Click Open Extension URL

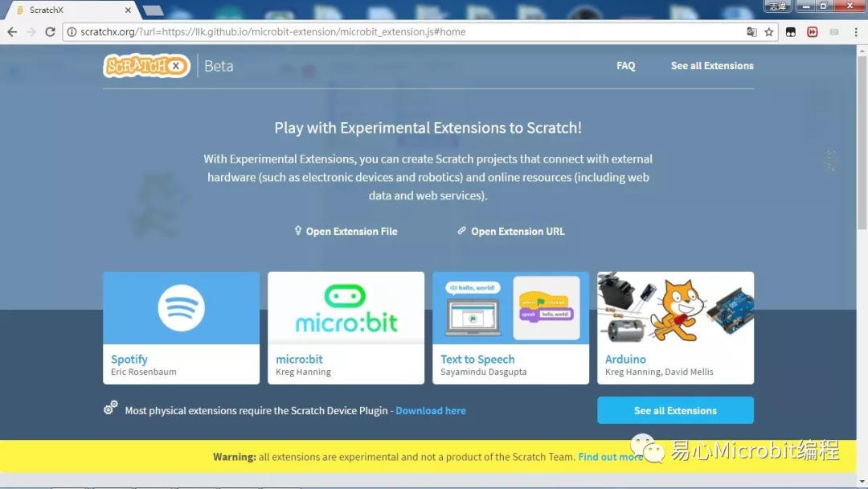pyautogui.click(x=511, y=232)
